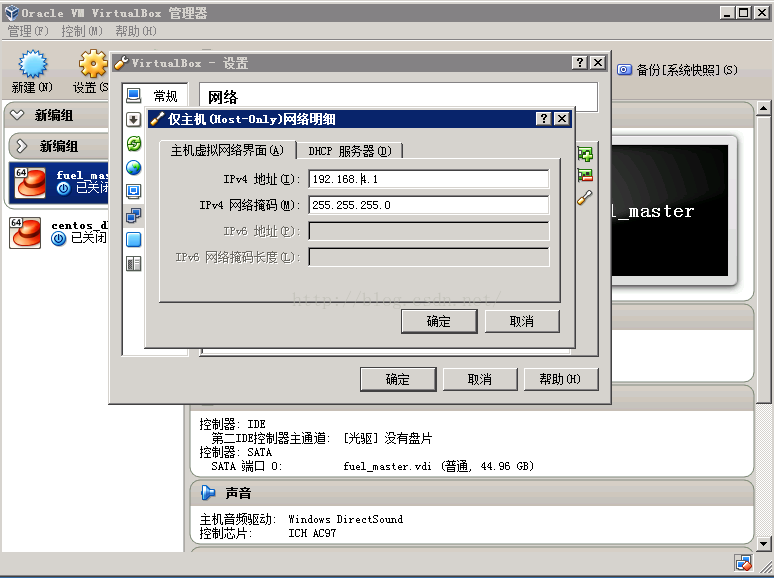Click the IPv4 网络掩码 input field
The width and height of the screenshot is (774, 578).
click(x=428, y=205)
